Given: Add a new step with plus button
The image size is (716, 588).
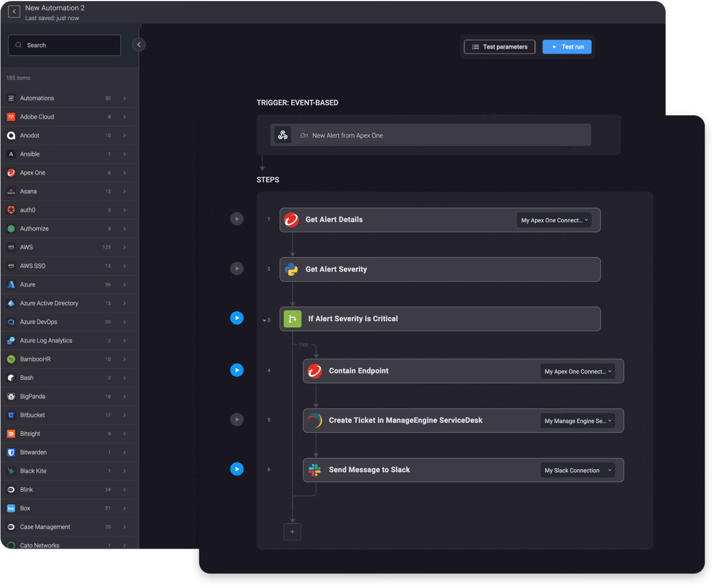Looking at the screenshot, I should (x=292, y=532).
